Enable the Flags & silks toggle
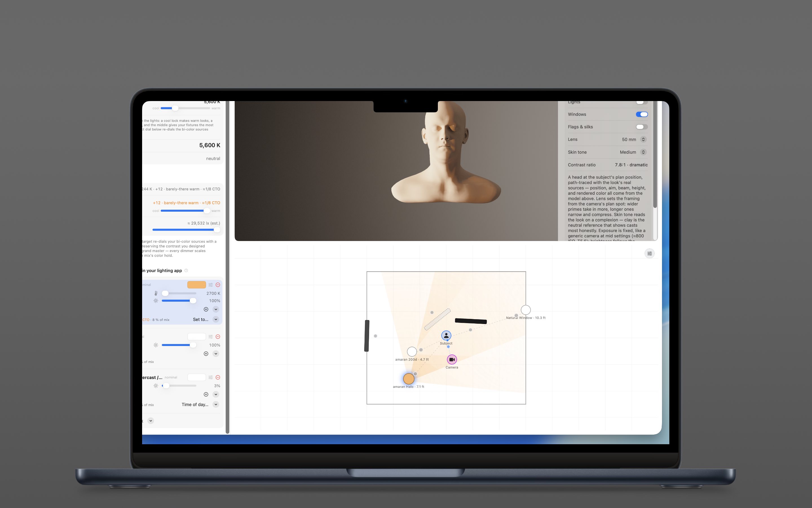Image resolution: width=812 pixels, height=508 pixels. coord(641,127)
